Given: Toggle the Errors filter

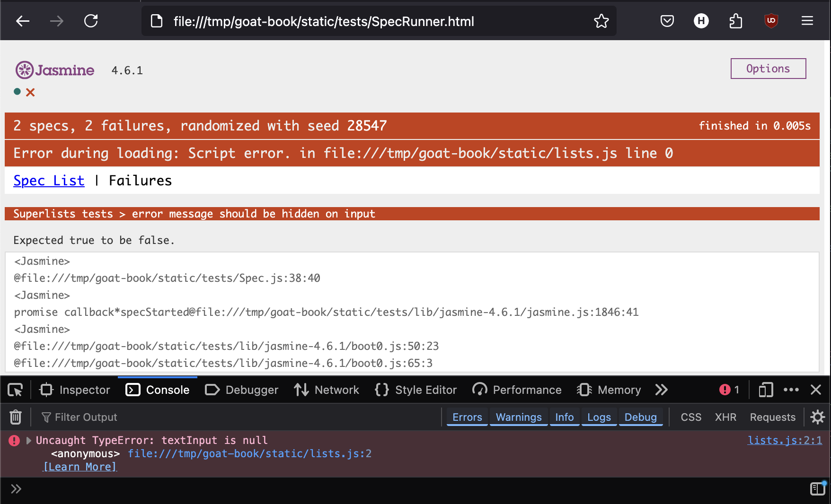Looking at the screenshot, I should (x=467, y=417).
